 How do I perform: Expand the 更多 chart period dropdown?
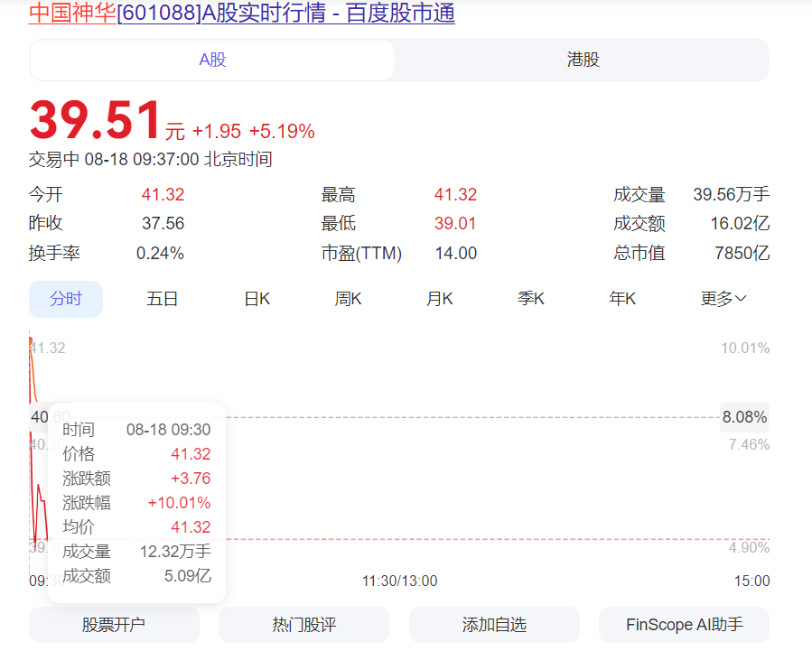723,299
